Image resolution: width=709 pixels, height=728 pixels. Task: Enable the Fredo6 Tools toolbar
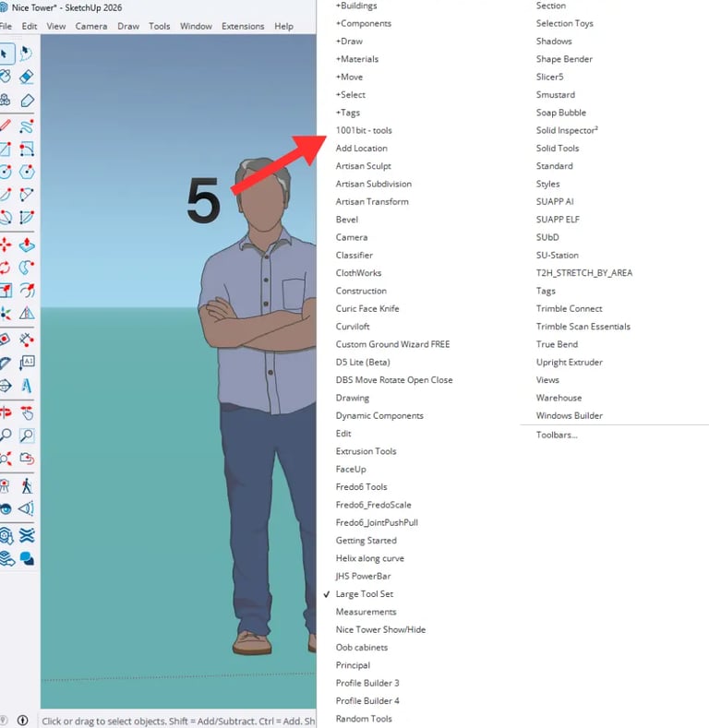[361, 487]
